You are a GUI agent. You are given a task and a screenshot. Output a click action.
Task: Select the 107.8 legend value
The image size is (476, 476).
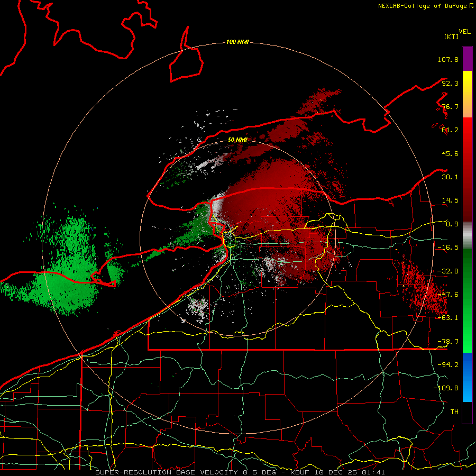(x=448, y=59)
